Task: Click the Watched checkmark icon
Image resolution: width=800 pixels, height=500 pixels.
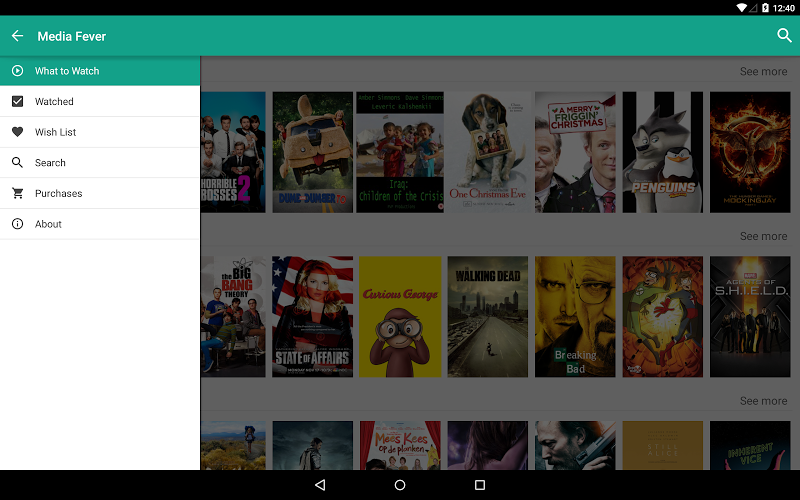Action: (x=17, y=101)
